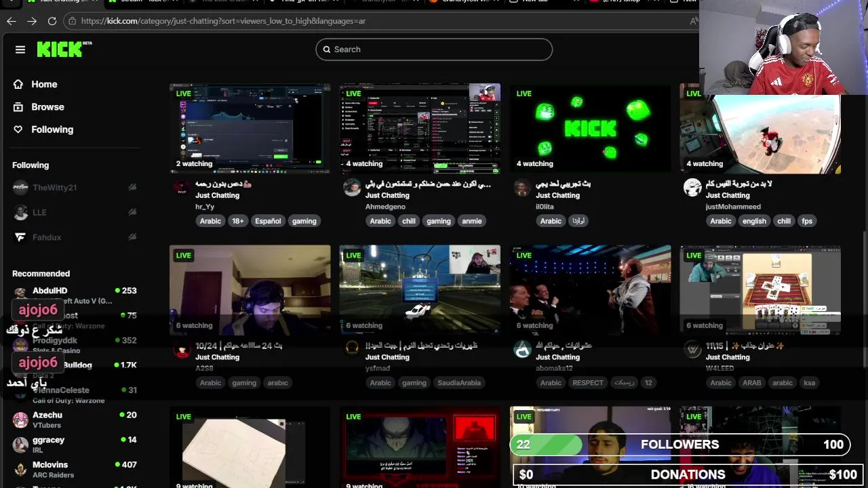868x488 pixels.
Task: Click the Ahmedgeno channel name
Action: (x=385, y=207)
